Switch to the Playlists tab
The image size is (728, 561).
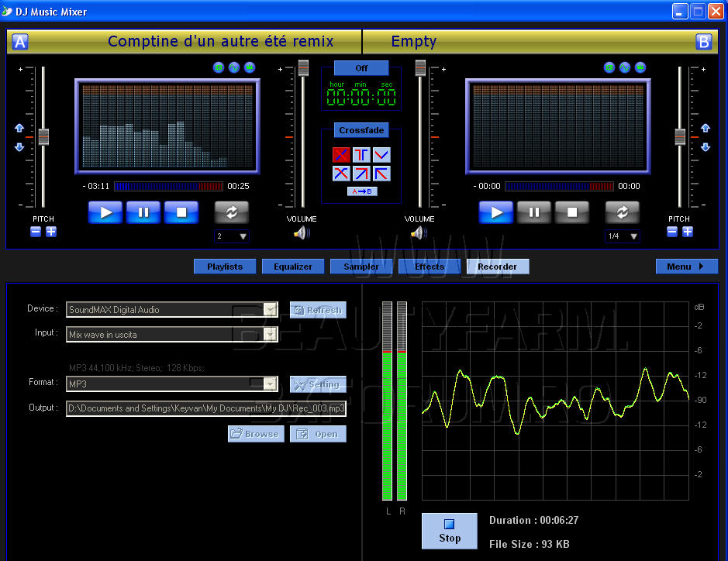click(225, 267)
